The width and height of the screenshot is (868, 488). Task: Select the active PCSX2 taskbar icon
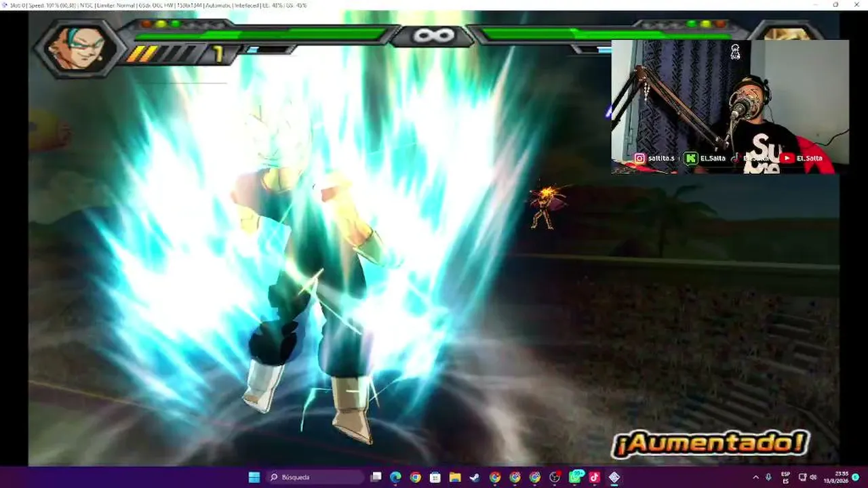pos(614,477)
